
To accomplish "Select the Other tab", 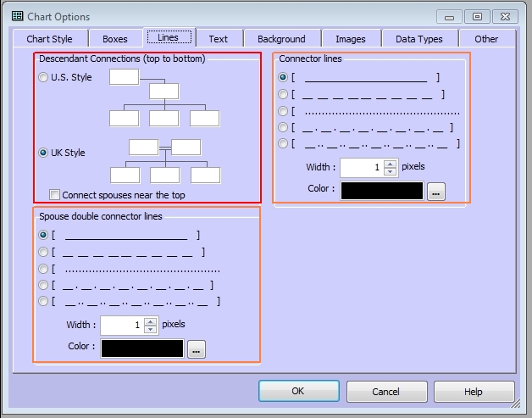I will coord(486,39).
